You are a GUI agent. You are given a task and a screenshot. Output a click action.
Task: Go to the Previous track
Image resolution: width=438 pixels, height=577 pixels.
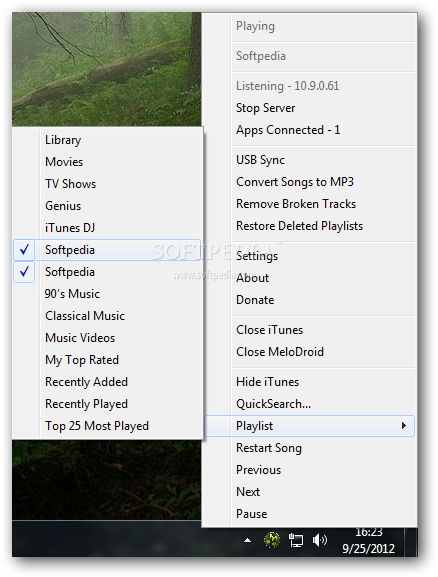pos(309,470)
